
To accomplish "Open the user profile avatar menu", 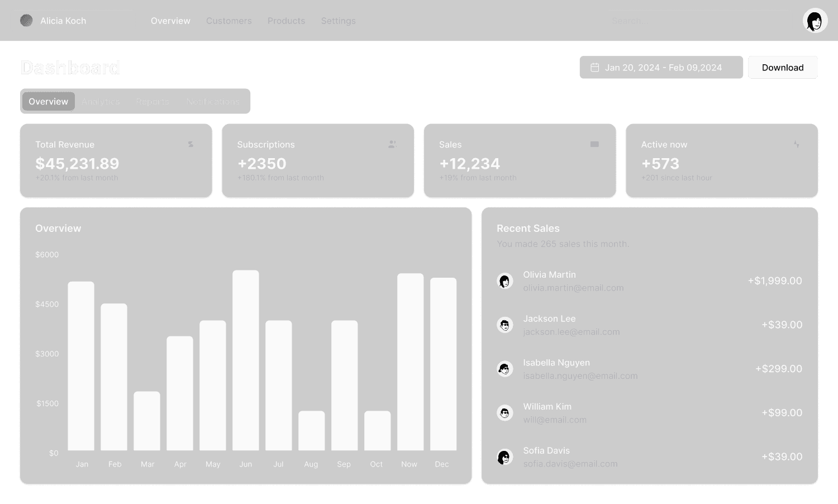I will [x=815, y=21].
